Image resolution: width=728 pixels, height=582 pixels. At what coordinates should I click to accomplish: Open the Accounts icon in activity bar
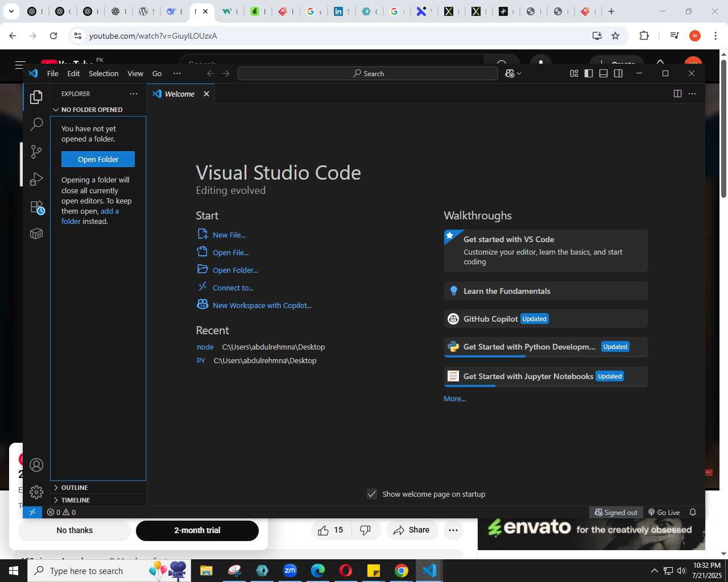point(36,465)
